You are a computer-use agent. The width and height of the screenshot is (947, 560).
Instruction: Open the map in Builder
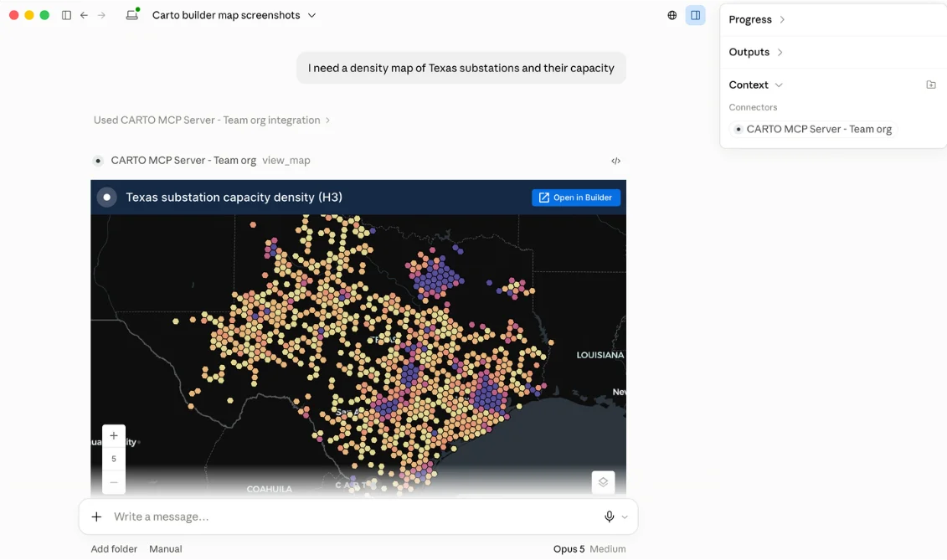click(575, 198)
